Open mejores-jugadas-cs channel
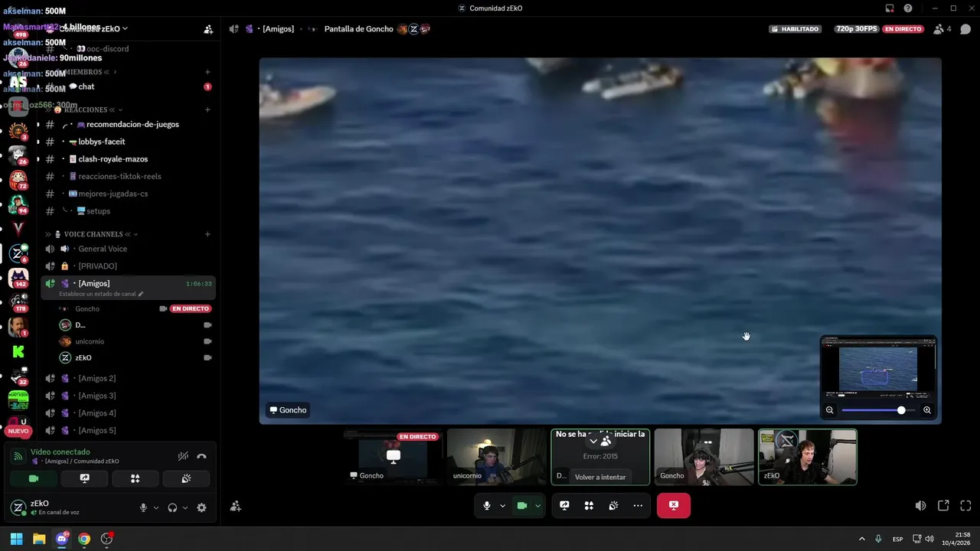 tap(128, 194)
